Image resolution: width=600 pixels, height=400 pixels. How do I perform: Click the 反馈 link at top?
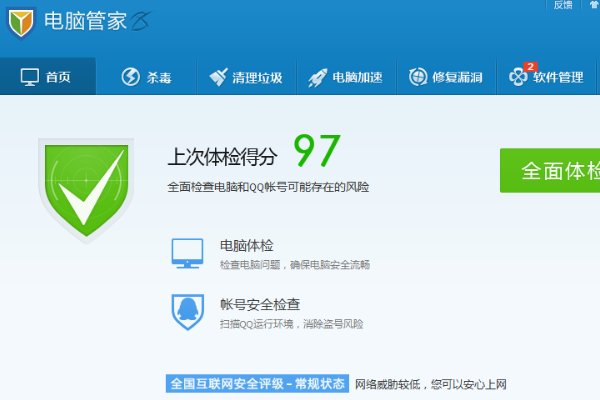(x=563, y=5)
